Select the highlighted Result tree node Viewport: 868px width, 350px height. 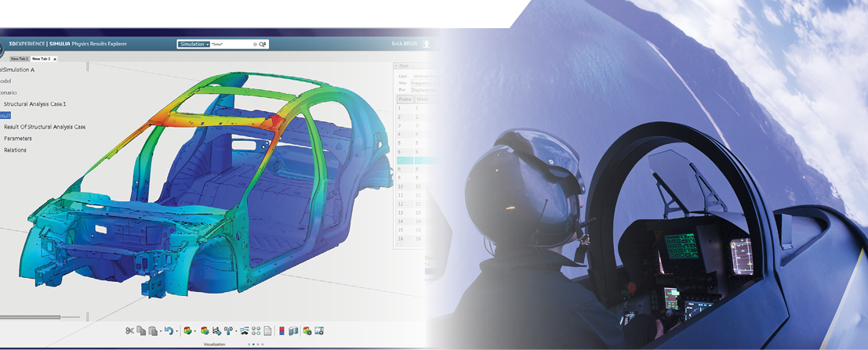[5, 115]
